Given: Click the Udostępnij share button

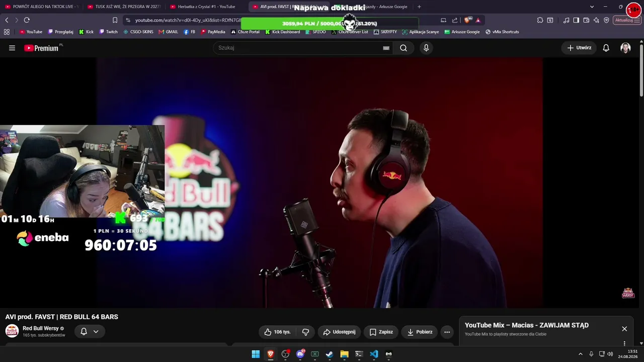Looking at the screenshot, I should tap(339, 332).
